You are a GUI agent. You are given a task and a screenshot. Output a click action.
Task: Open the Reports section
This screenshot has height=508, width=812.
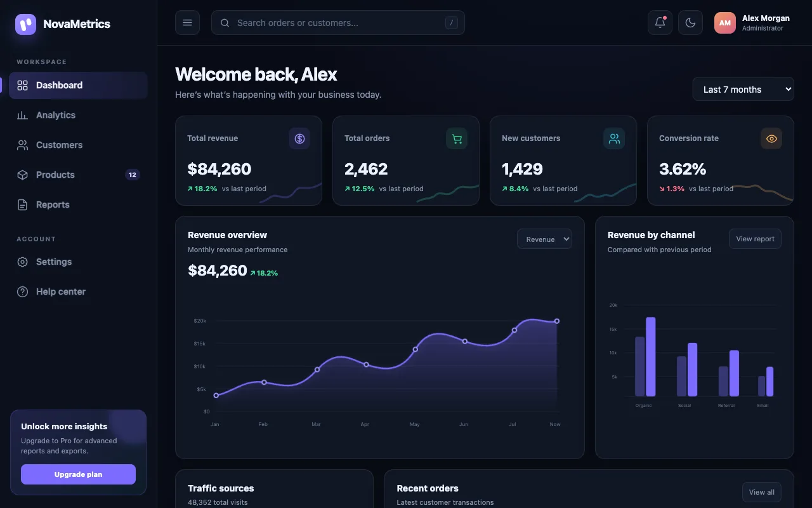(78, 204)
